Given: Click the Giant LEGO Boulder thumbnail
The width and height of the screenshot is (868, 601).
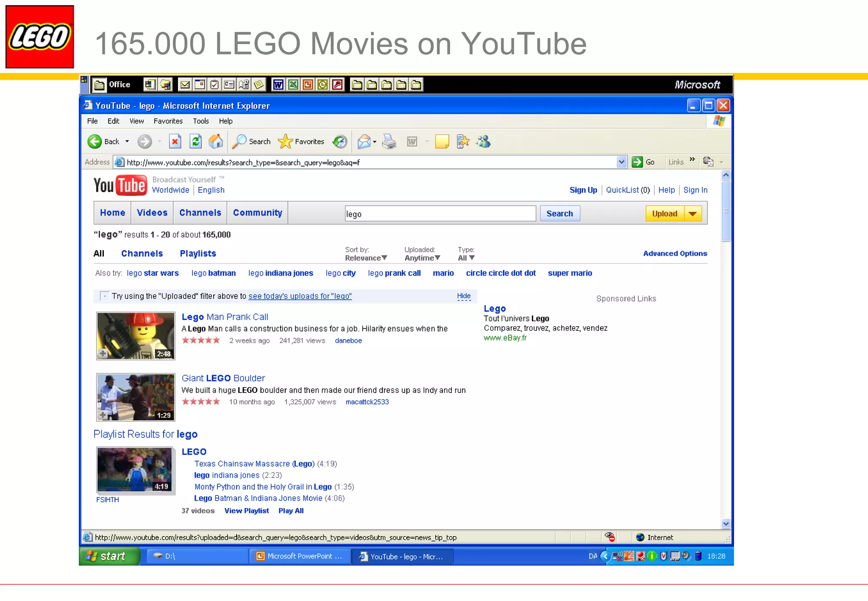Looking at the screenshot, I should (x=136, y=397).
